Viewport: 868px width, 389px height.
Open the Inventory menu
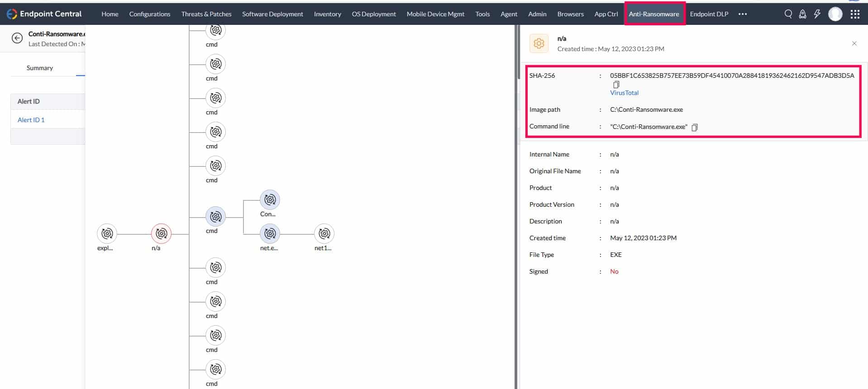(x=328, y=14)
